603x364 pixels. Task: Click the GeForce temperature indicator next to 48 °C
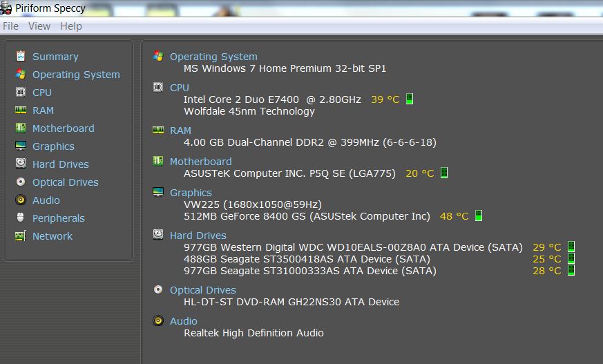tap(479, 215)
